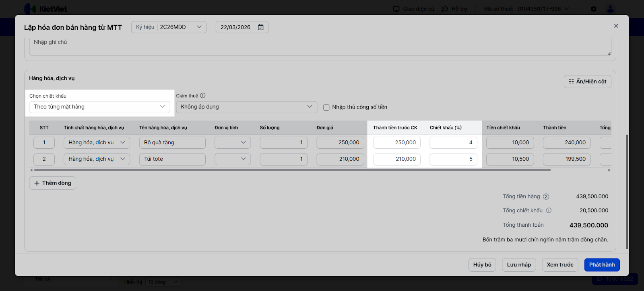Click the Chiết khấu (%) column header

[x=446, y=128]
